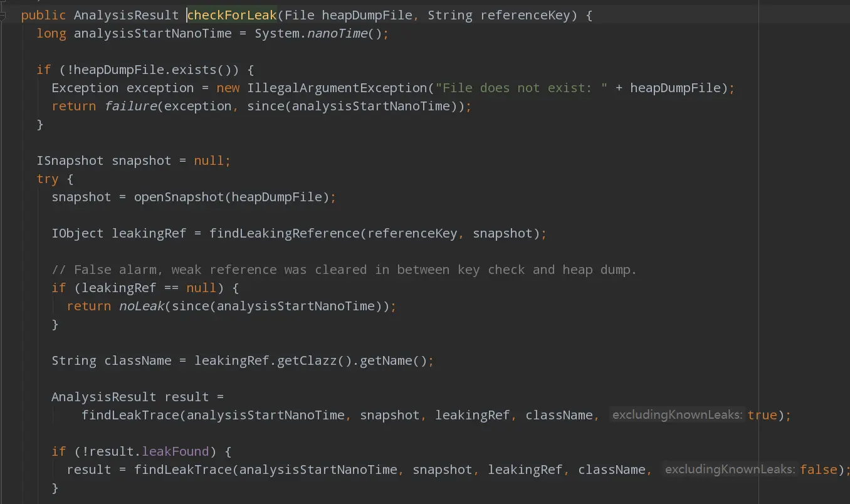Click the 'false' argument value

pos(819,470)
